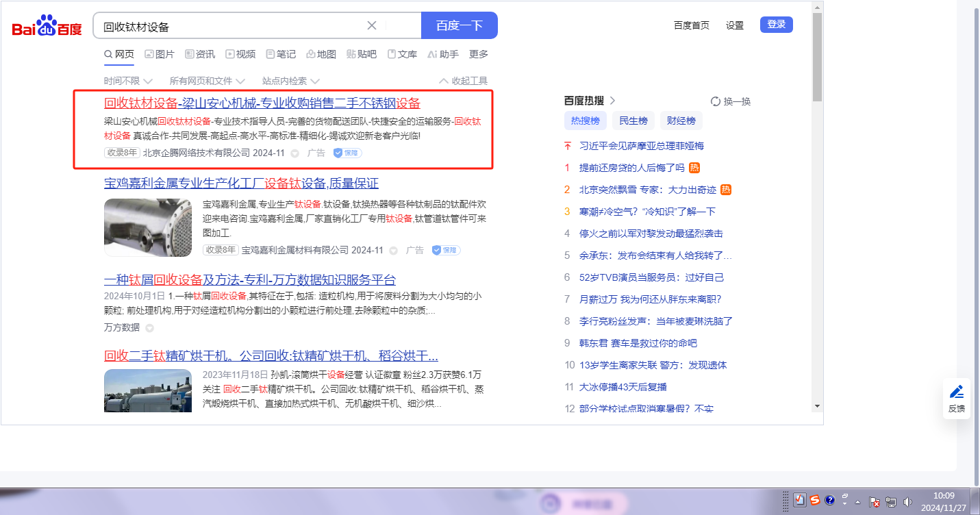Switch to the 视频 video tab

[x=240, y=54]
